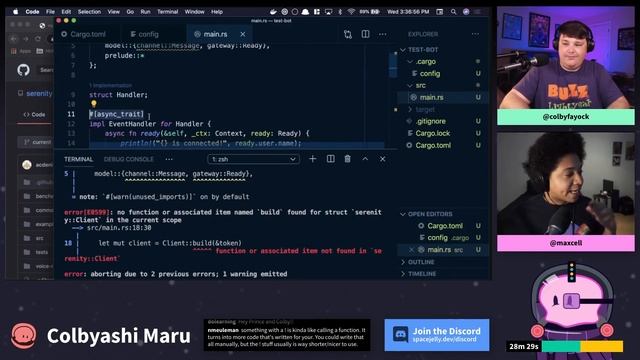Screen dimensions: 640x360
Task: Click the Wi-Fi menu bar icon
Action: pos(351,12)
